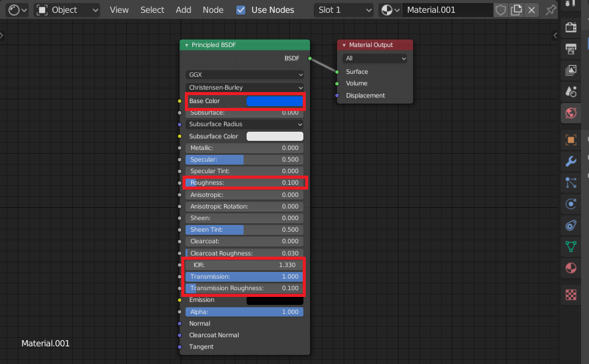Open the Render properties tab
Screen dimensions: 589x364
pos(571,27)
